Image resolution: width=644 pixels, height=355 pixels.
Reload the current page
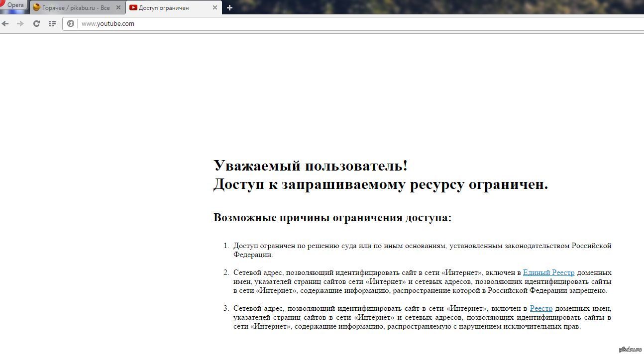36,23
